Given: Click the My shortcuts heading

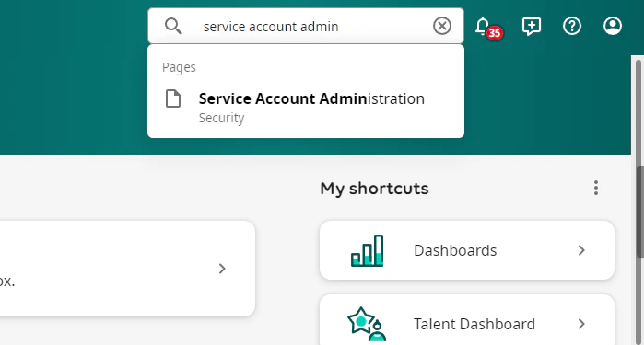Looking at the screenshot, I should click(374, 189).
